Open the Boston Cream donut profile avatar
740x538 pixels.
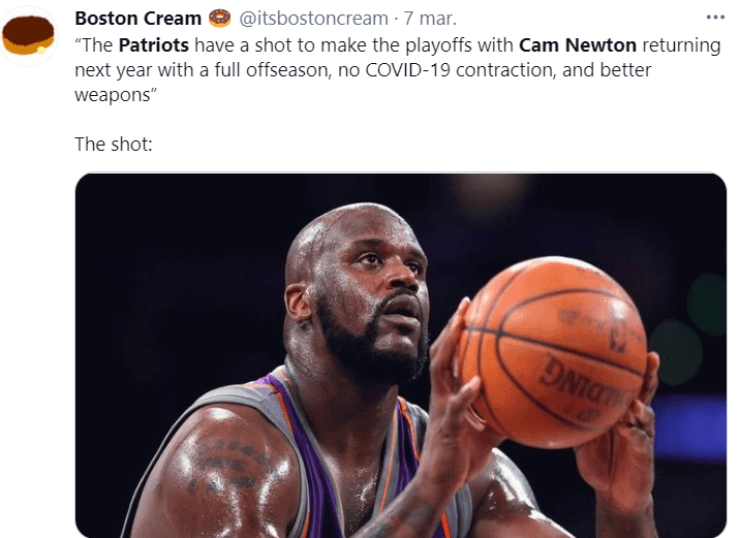point(28,35)
